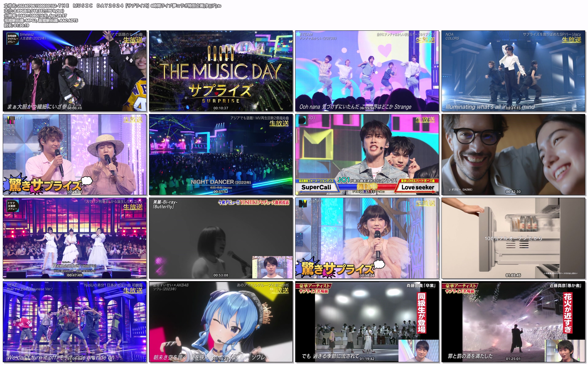Viewport: 588px width, 365px height.
Task: Click the duration line 01:30:19
Action: pos(17,26)
